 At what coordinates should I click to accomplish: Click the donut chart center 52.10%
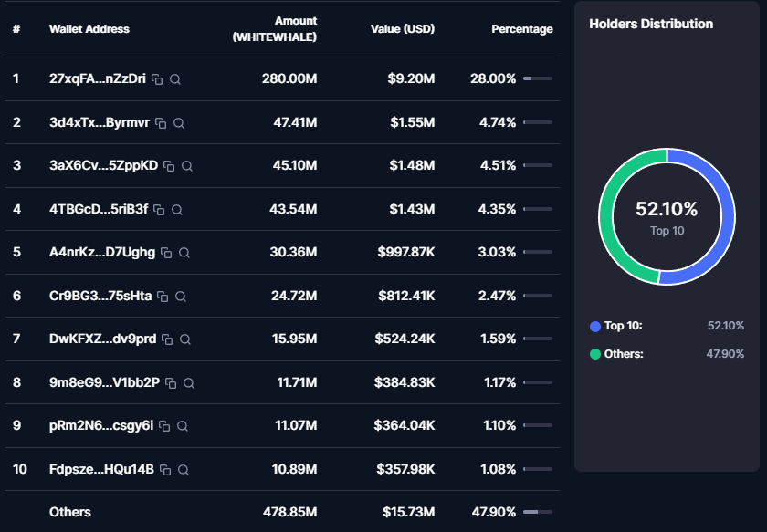(x=667, y=209)
